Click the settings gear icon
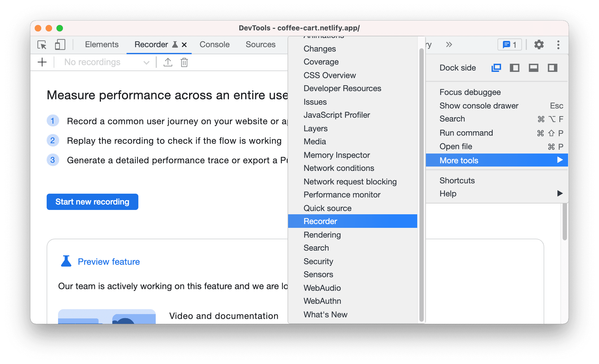The image size is (599, 364). click(538, 44)
